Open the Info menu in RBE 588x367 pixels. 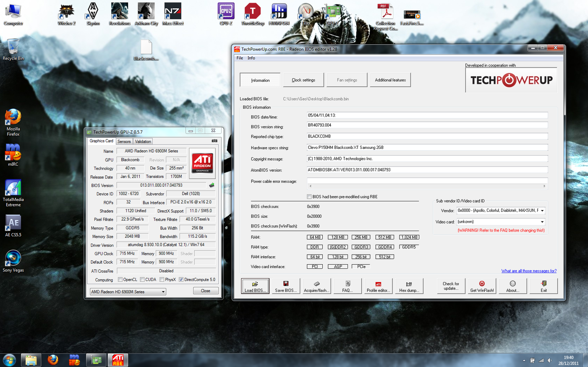(x=251, y=58)
